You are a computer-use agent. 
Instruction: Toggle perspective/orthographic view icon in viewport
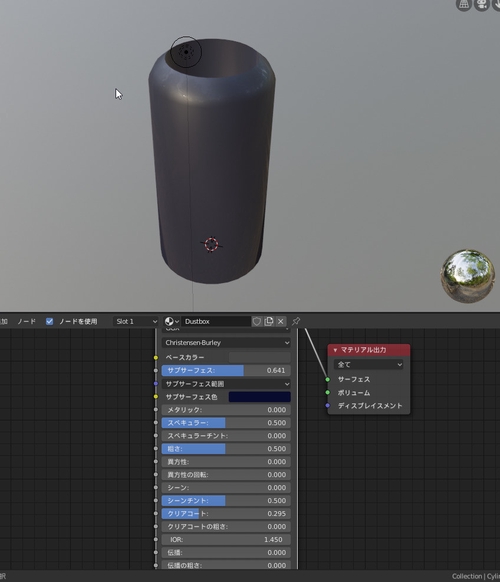[464, 4]
